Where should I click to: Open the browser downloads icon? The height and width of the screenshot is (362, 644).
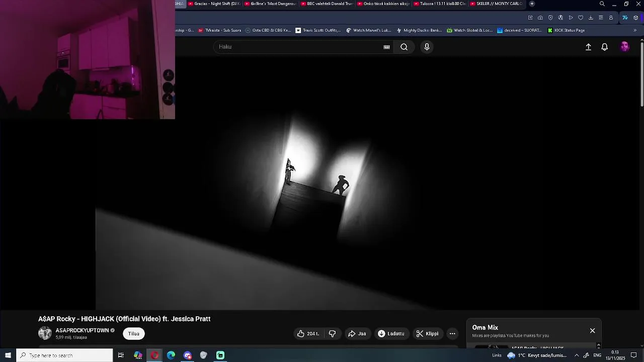[x=591, y=18]
